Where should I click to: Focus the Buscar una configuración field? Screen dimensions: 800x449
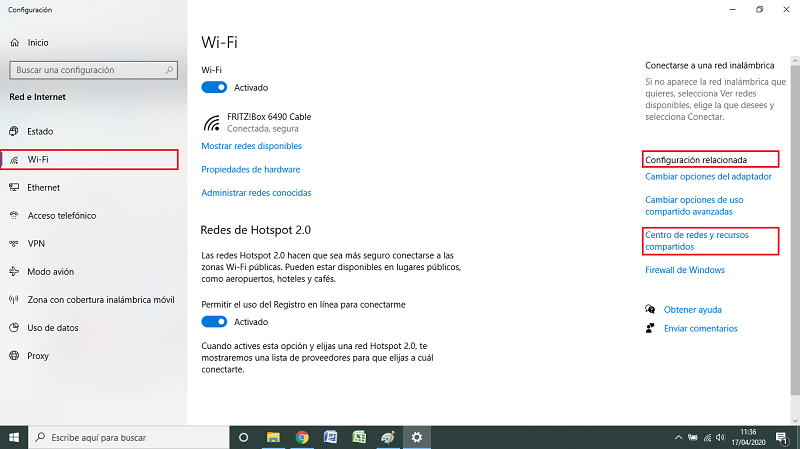(x=93, y=70)
